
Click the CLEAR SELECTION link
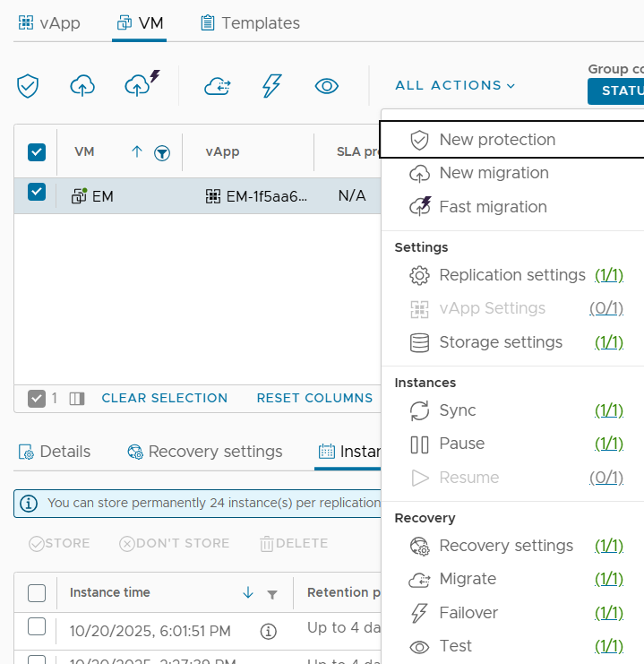(x=164, y=398)
